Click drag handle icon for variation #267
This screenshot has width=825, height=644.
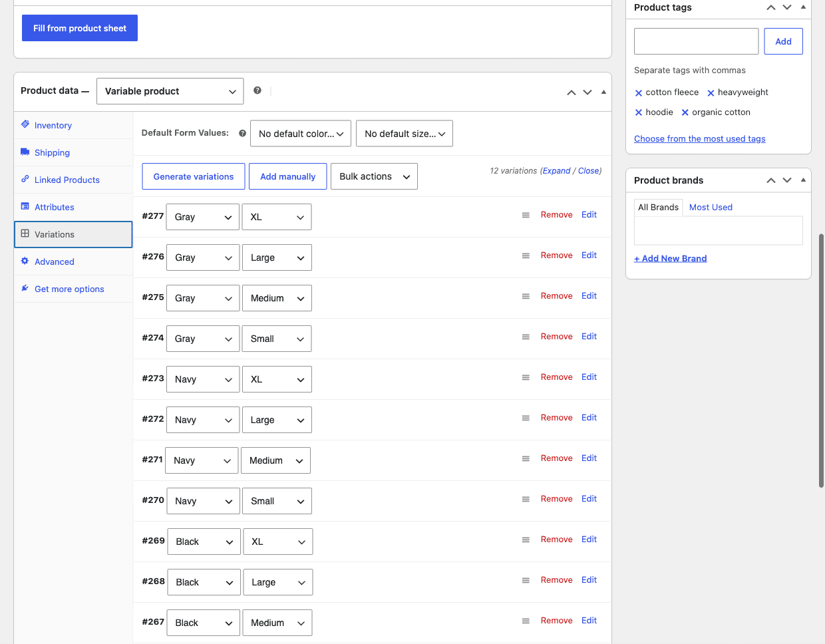(526, 621)
